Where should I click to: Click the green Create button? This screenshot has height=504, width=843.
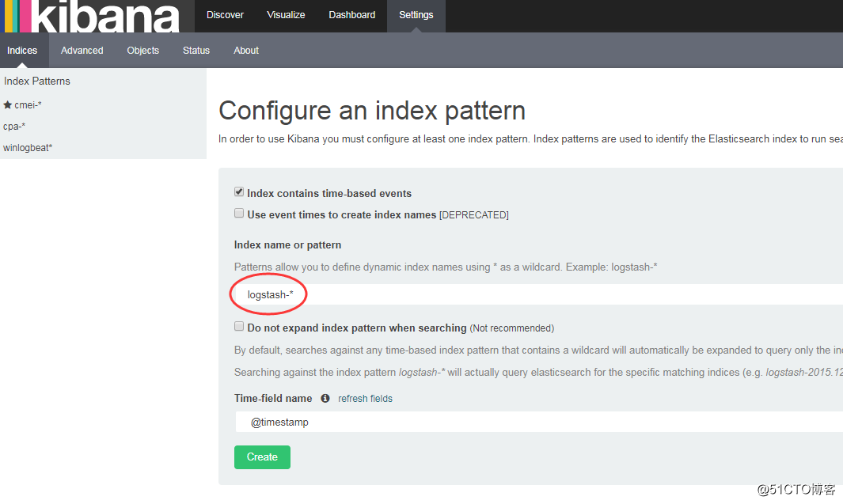(262, 457)
